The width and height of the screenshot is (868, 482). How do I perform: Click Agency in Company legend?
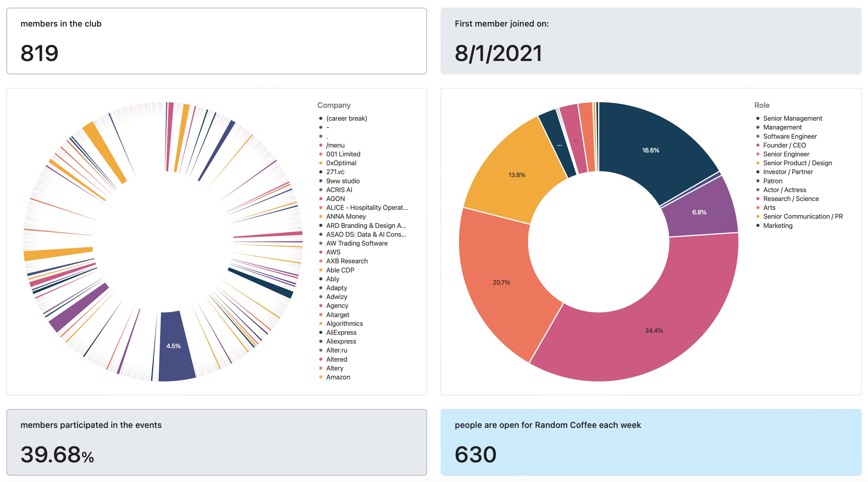point(333,306)
